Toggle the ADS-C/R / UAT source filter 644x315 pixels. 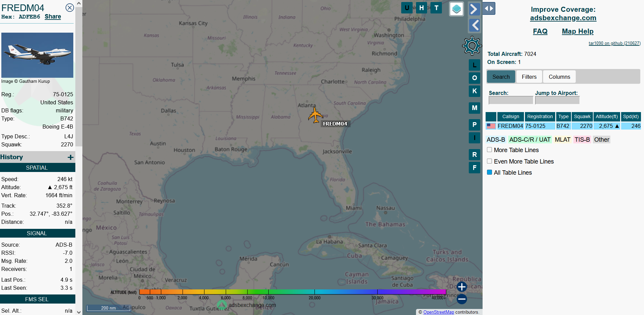click(530, 140)
